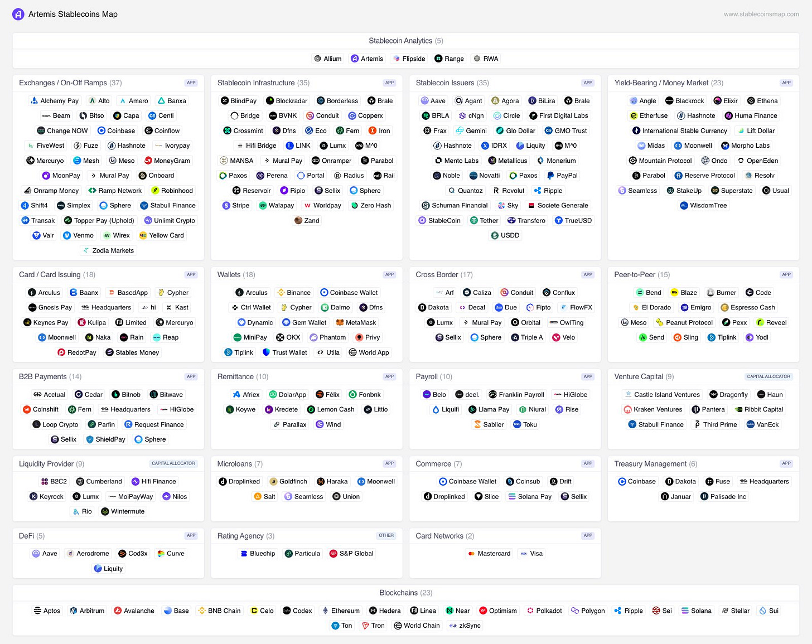Open the Range chip in Stablecoin Analytics
Image resolution: width=812 pixels, height=644 pixels.
click(449, 59)
